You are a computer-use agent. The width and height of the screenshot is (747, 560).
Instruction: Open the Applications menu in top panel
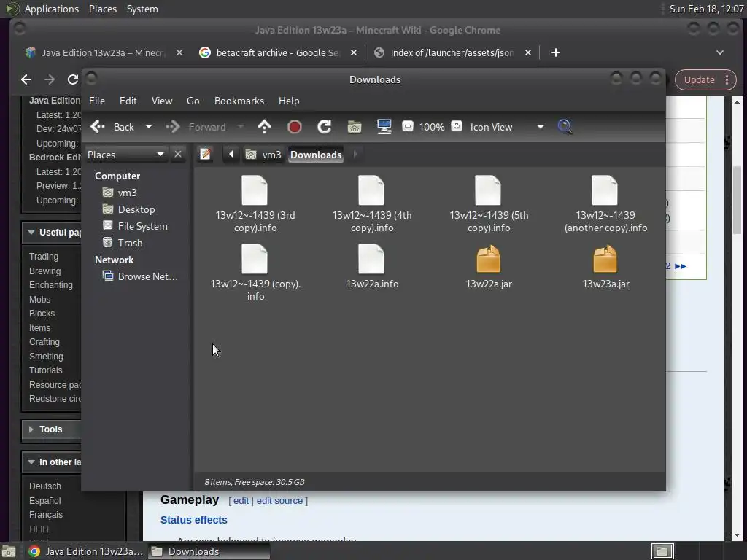(x=52, y=9)
